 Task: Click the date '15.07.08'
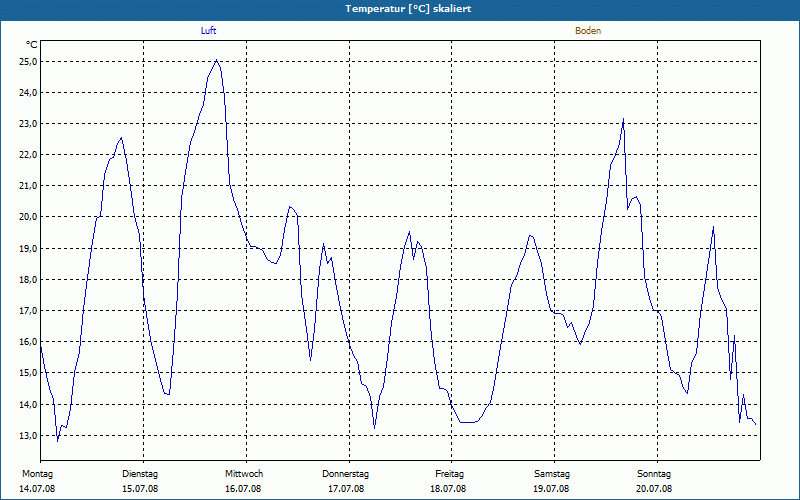pos(140,489)
